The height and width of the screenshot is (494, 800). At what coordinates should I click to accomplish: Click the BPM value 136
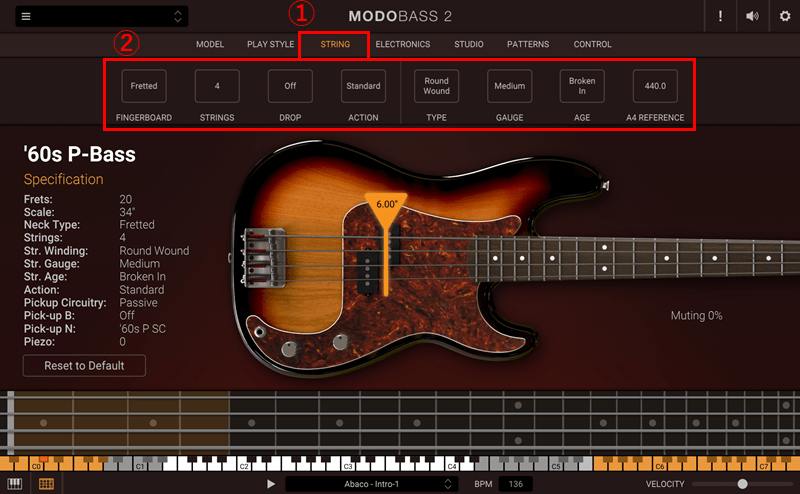pos(515,484)
